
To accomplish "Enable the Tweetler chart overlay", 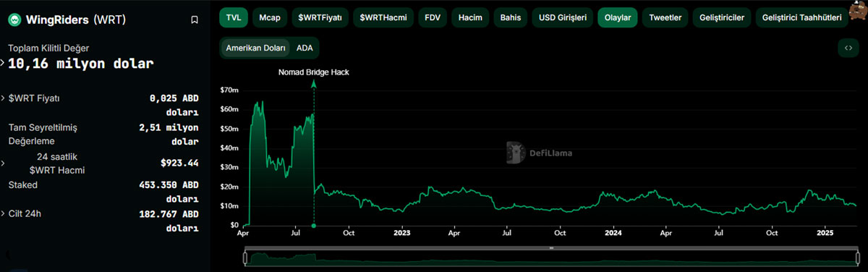I will tap(665, 17).
